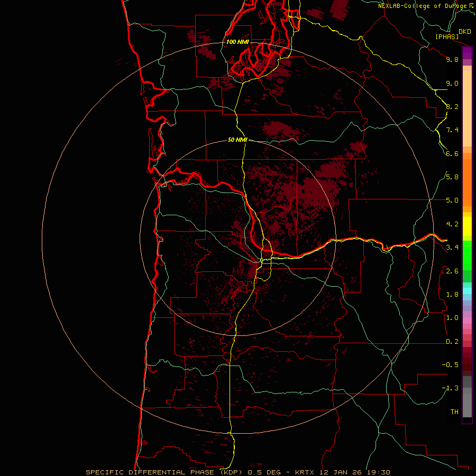Click the Specific Differential Phase (KDP) caption
This screenshot has width=476, height=476.
click(165, 472)
